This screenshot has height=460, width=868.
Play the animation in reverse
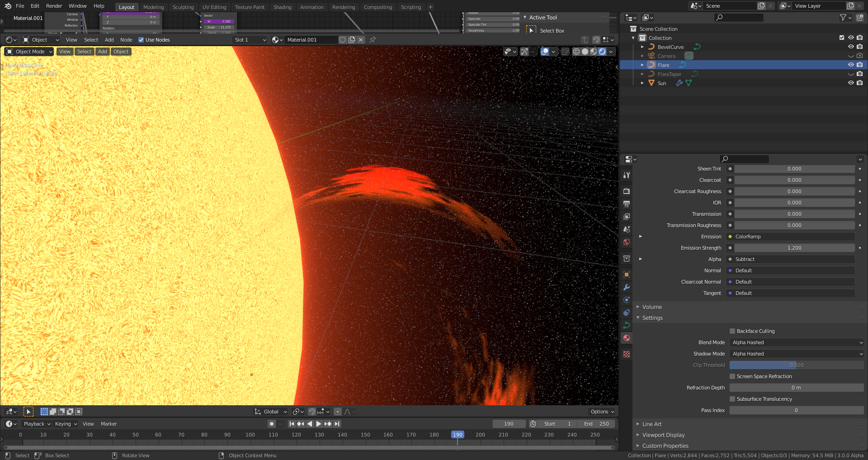click(310, 424)
